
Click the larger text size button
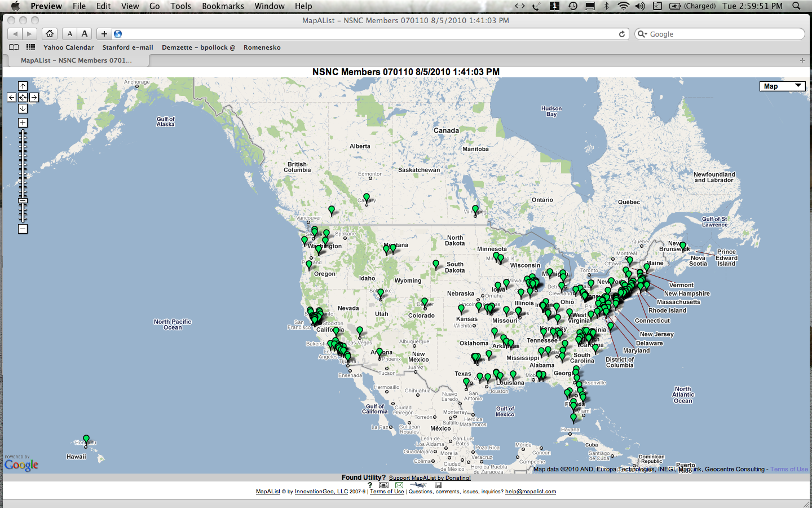point(85,34)
